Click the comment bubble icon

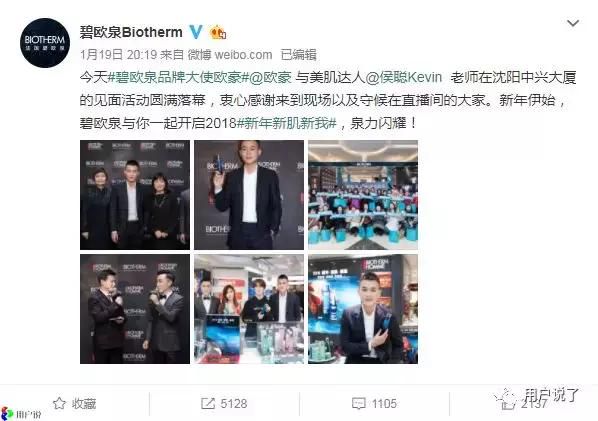click(358, 403)
